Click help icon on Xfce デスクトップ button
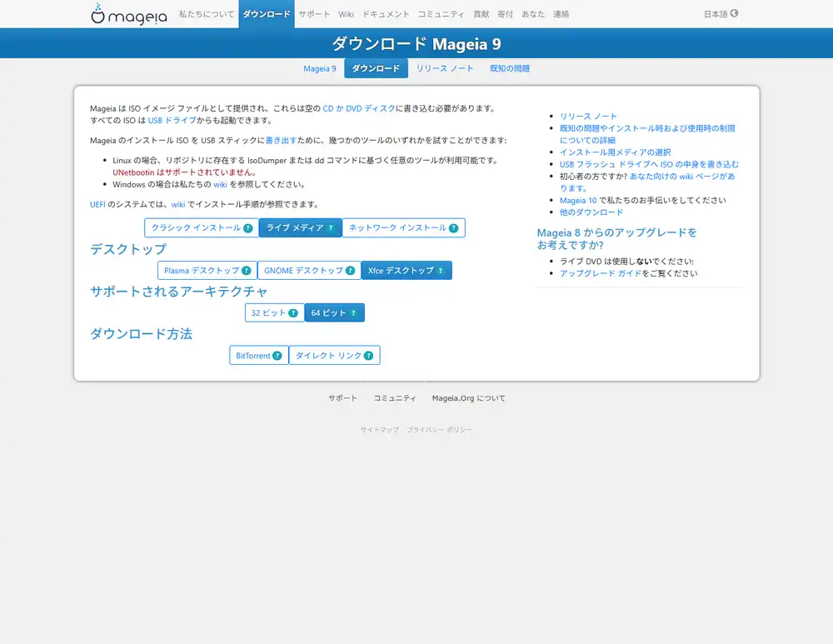The width and height of the screenshot is (833, 644). (x=441, y=271)
